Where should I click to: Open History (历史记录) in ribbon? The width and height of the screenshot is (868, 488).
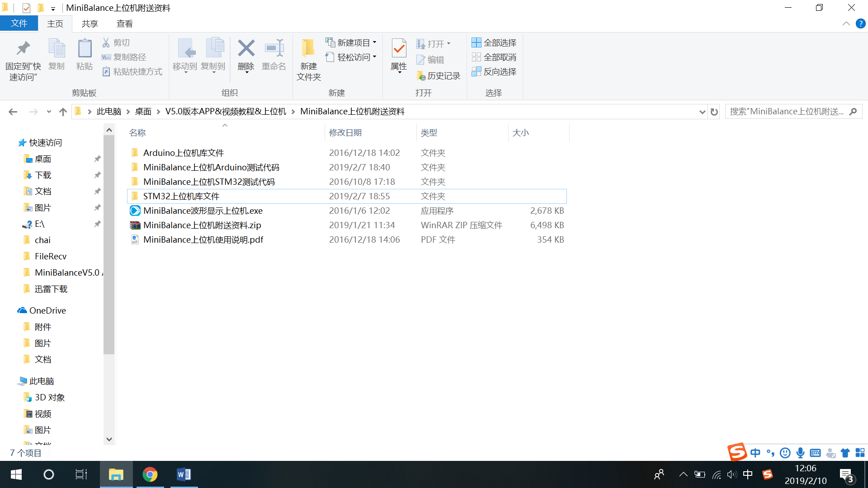(x=439, y=76)
